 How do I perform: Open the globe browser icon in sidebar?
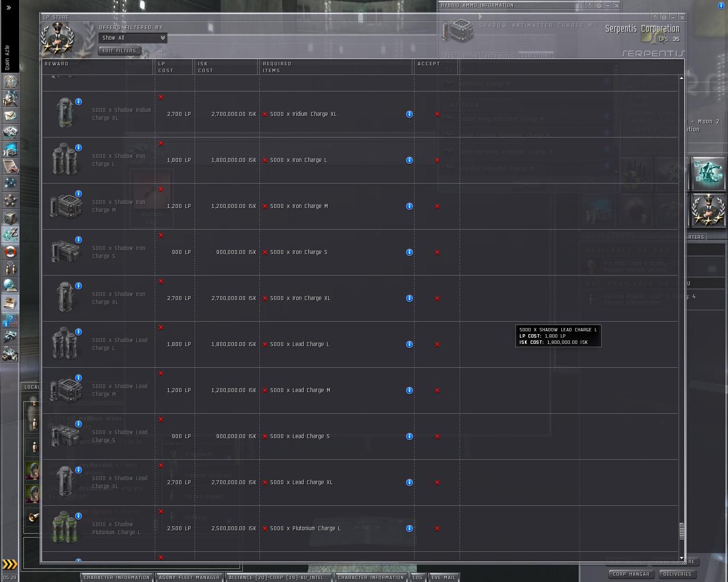tap(10, 286)
